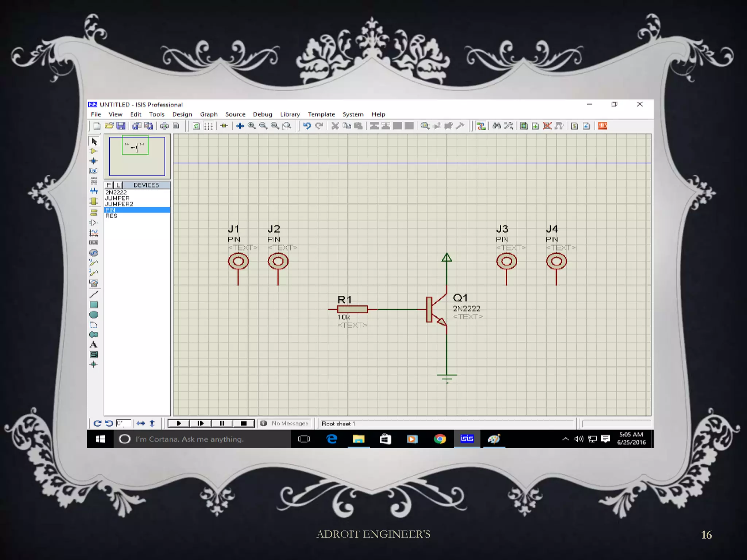Open ARES PCB layout icon
The width and height of the screenshot is (747, 560).
(x=603, y=126)
